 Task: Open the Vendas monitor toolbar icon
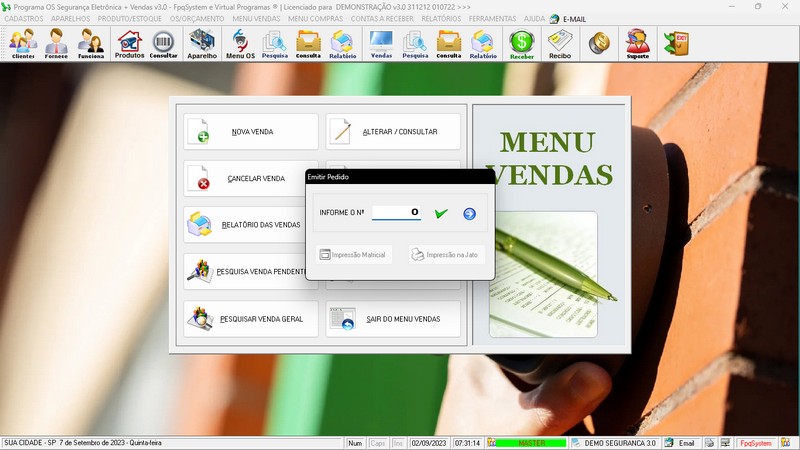coord(381,44)
